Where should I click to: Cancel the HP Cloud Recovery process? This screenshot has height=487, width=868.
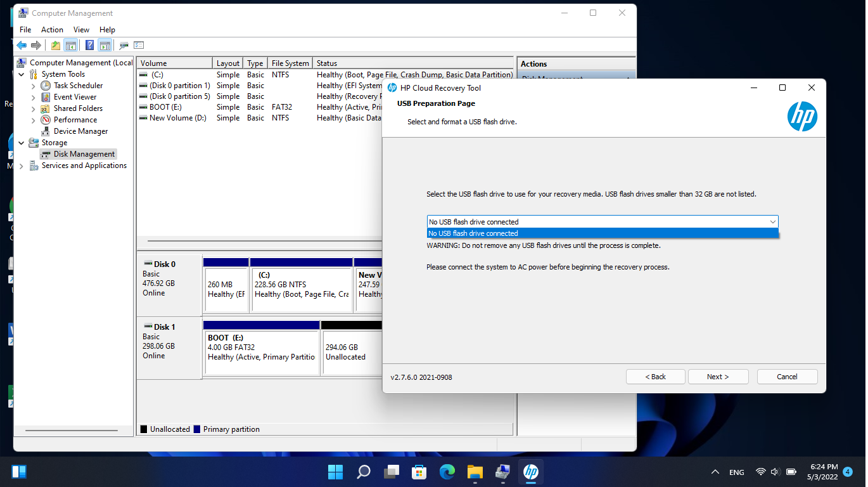pyautogui.click(x=787, y=376)
